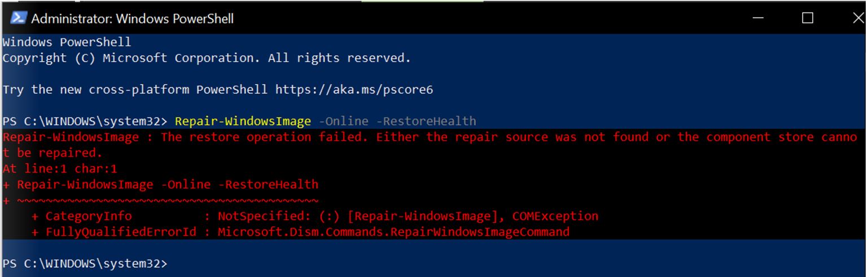This screenshot has width=868, height=277.
Task: Open the PowerShell icon system menu
Action: 19,18
